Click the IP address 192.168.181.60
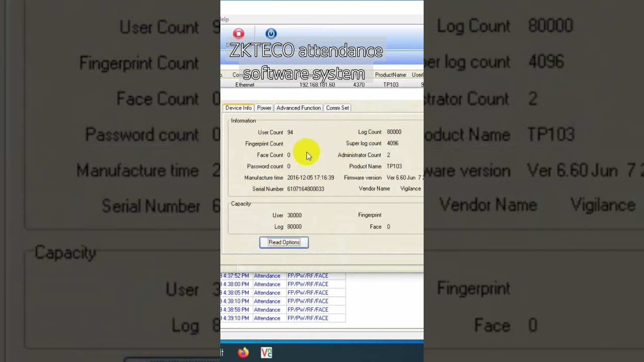The height and width of the screenshot is (362, 644). 317,84
